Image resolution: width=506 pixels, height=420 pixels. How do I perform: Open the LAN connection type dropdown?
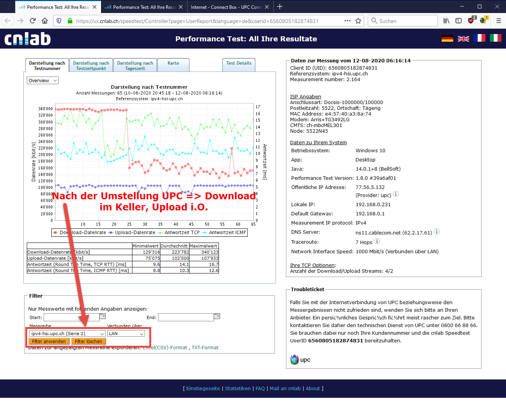click(x=126, y=334)
